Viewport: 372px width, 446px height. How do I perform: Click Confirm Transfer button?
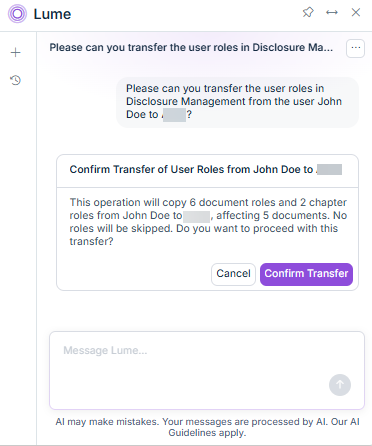(x=306, y=274)
